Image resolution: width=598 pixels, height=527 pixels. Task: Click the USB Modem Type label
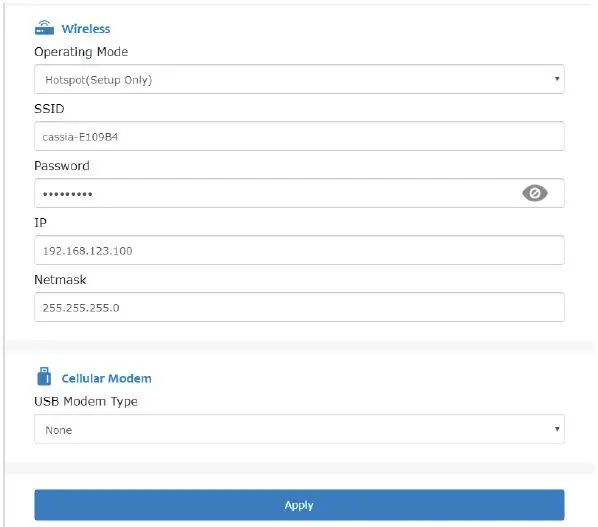86,402
